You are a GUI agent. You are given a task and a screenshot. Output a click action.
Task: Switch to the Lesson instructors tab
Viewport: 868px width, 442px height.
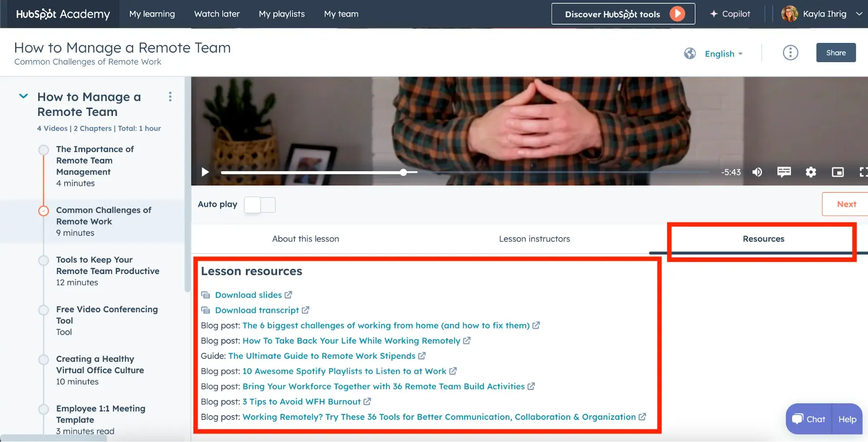click(534, 239)
